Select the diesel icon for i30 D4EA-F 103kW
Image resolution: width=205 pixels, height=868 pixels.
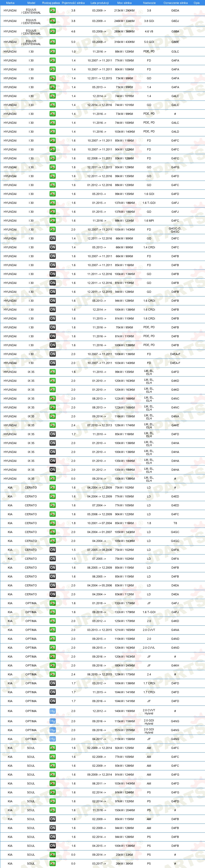[x=53, y=363]
